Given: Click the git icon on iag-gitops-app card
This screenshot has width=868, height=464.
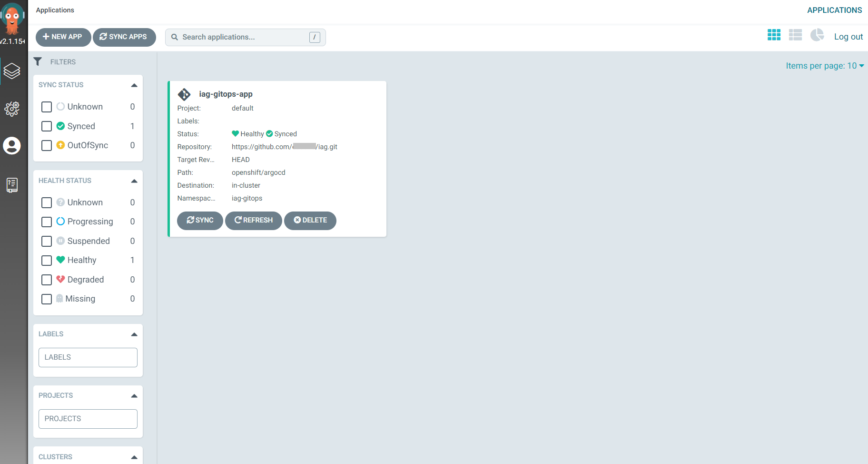Looking at the screenshot, I should click(184, 94).
